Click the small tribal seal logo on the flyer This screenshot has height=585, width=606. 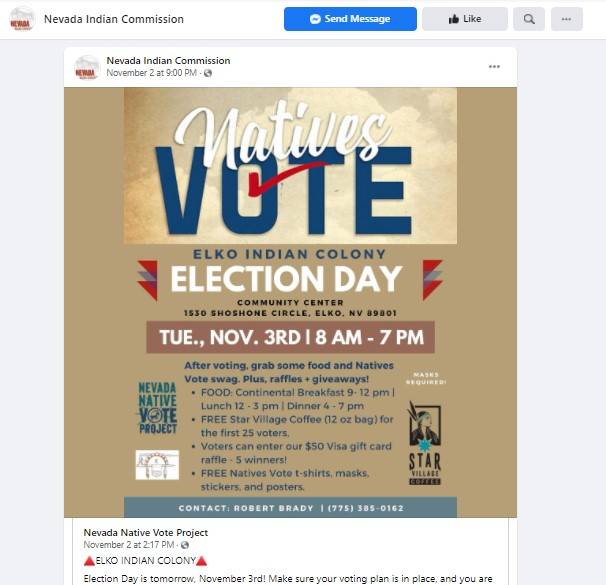point(157,465)
